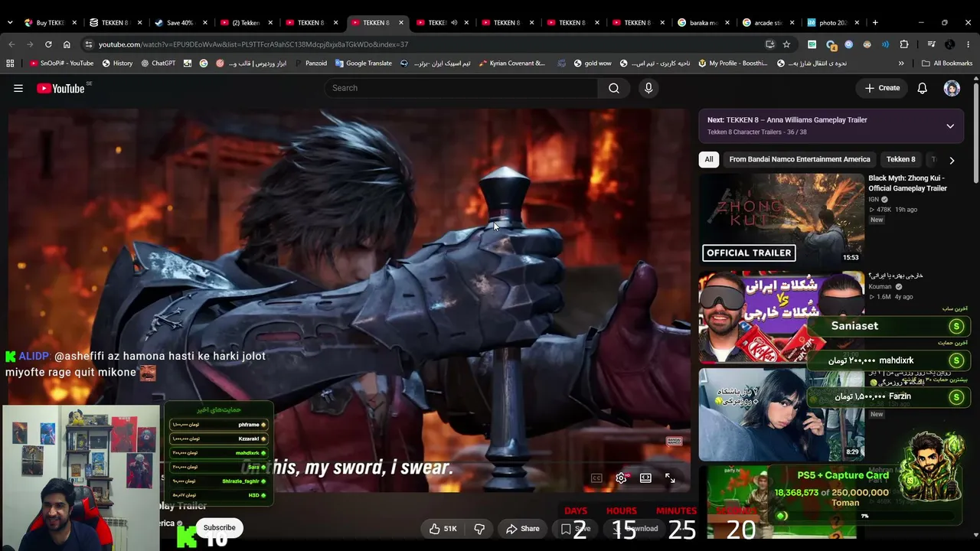
Task: Open the History bookmark
Action: 117,64
